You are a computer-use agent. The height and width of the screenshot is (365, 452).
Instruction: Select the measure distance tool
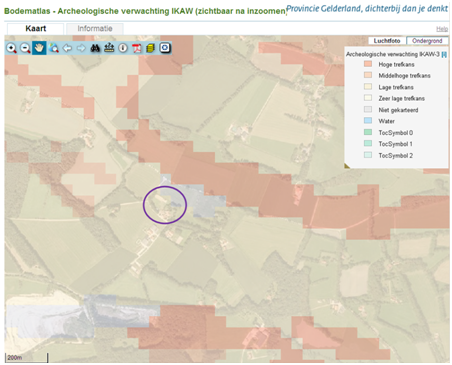click(109, 48)
